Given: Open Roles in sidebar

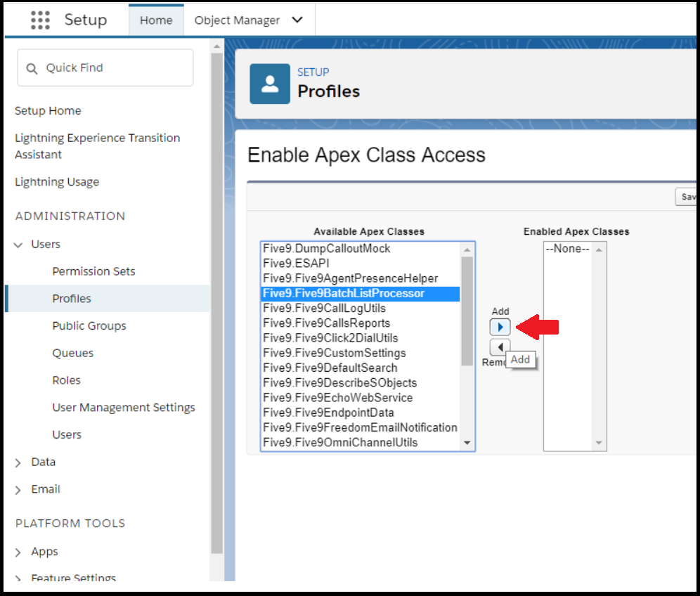Looking at the screenshot, I should (x=67, y=380).
